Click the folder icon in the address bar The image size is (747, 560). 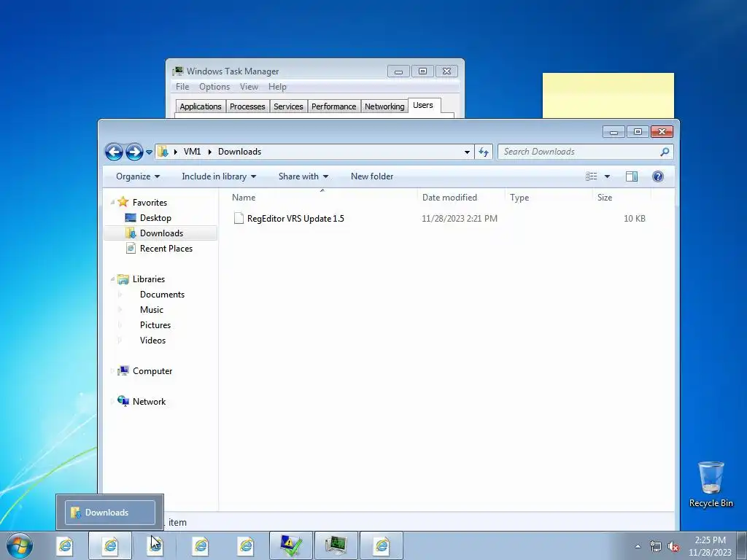tap(163, 152)
